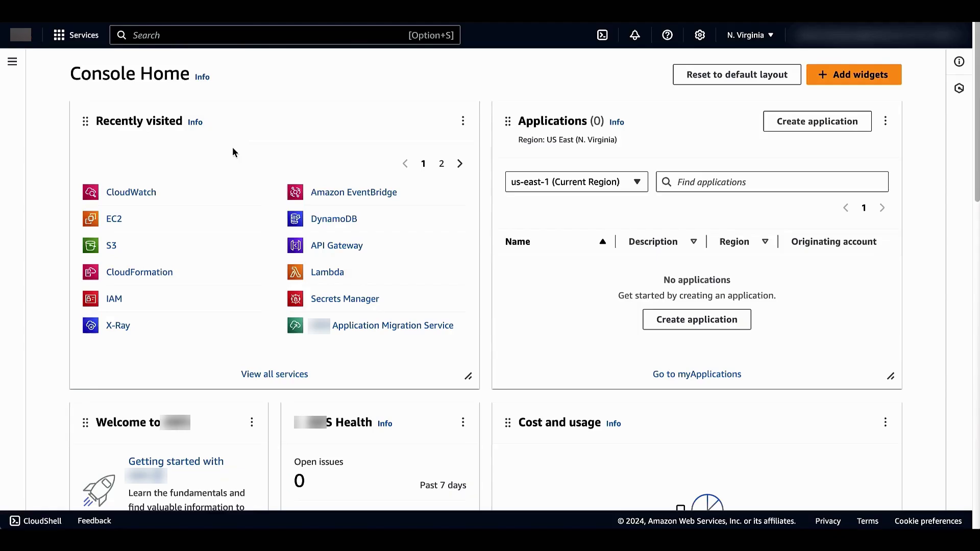The width and height of the screenshot is (980, 551).
Task: Click the Secrets Manager icon
Action: coord(295,298)
